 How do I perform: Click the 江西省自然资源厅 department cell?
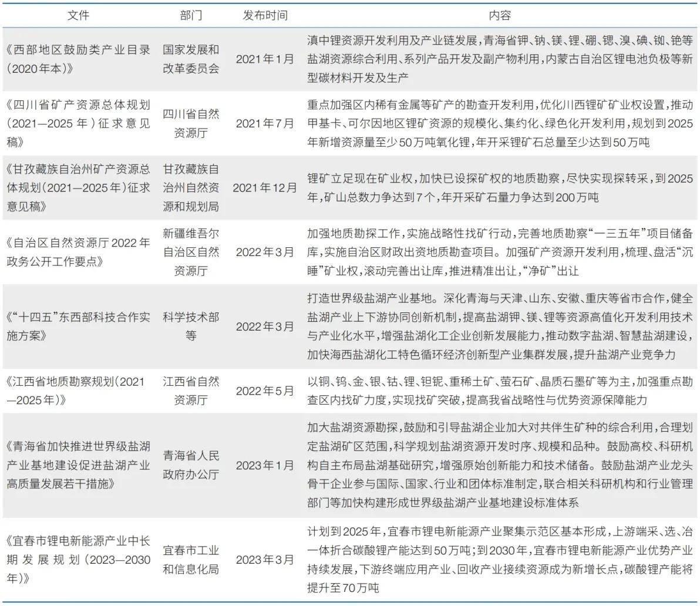click(x=191, y=391)
